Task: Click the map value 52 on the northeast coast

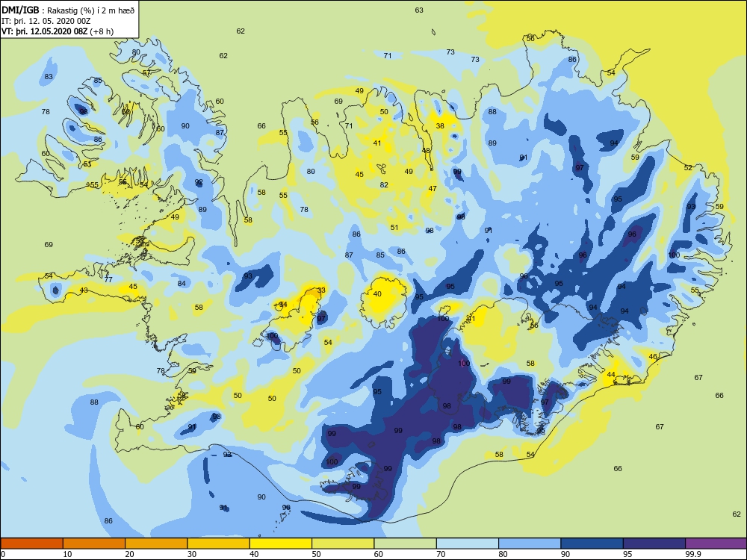Action: tap(689, 167)
